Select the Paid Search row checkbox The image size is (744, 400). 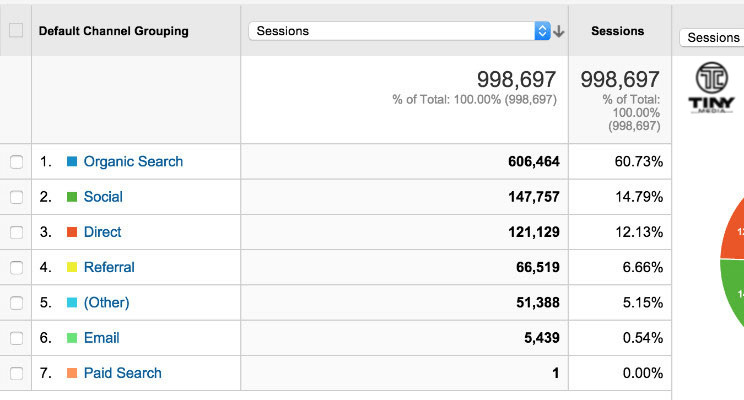click(15, 373)
